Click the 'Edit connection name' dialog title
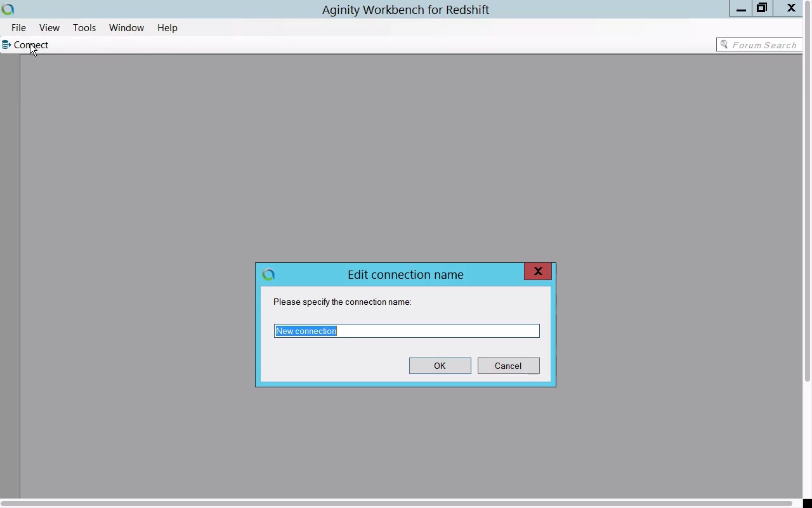Viewport: 812px width, 508px height. 405,274
